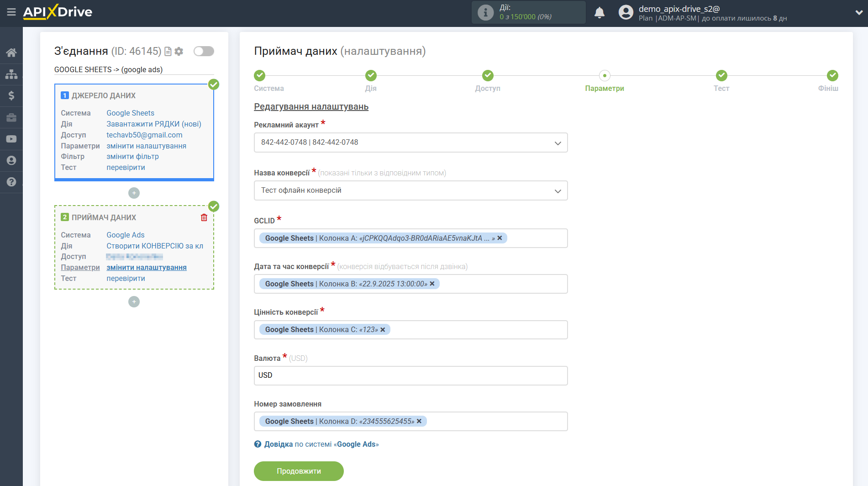Open the YouTube video sidebar icon

click(11, 139)
